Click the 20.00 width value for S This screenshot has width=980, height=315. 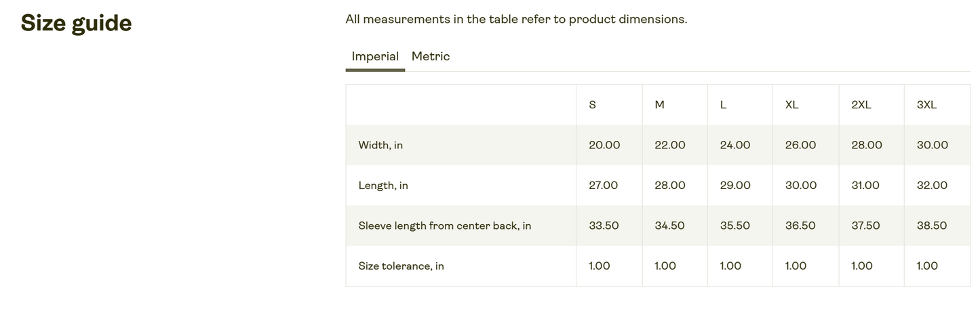[x=604, y=146]
